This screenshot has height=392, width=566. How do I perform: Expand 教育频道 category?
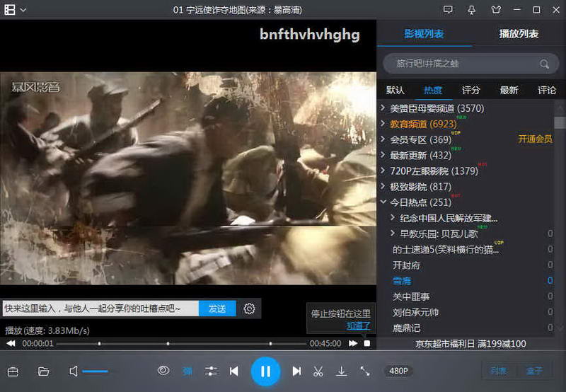coord(383,123)
